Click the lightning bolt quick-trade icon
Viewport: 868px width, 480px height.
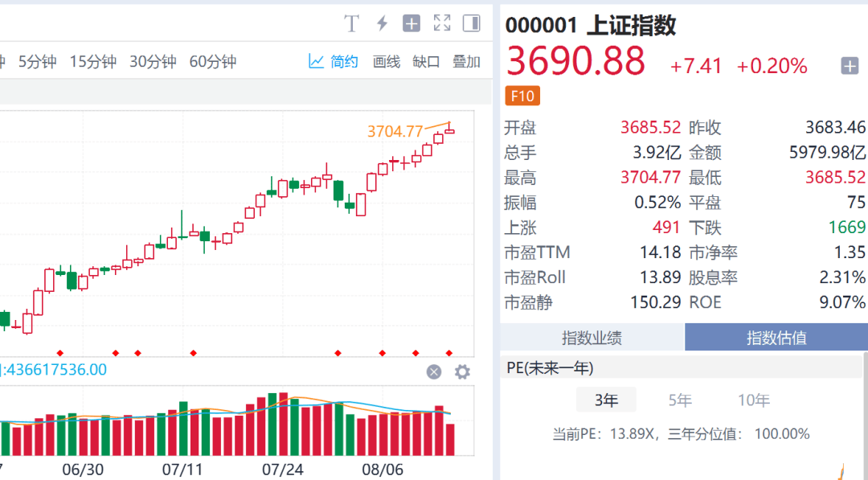click(x=382, y=23)
